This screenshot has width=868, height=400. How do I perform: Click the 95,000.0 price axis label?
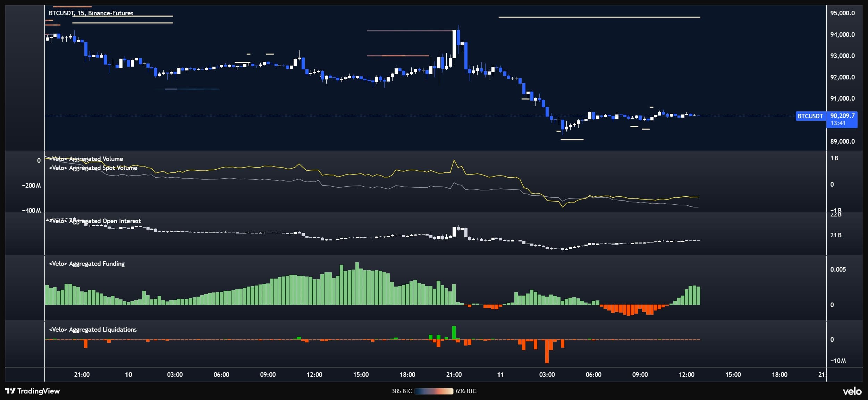(x=842, y=13)
